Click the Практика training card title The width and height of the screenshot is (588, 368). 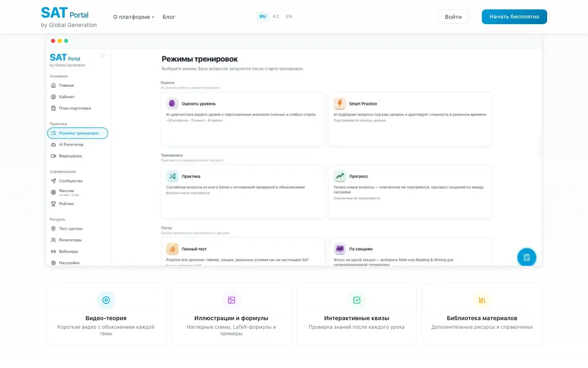pos(191,177)
